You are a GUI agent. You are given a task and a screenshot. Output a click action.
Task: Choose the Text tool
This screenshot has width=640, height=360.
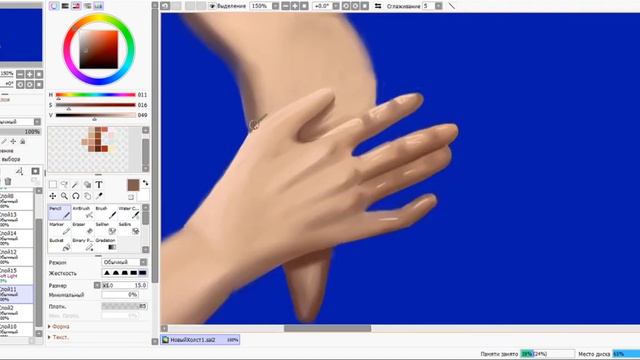pyautogui.click(x=99, y=185)
